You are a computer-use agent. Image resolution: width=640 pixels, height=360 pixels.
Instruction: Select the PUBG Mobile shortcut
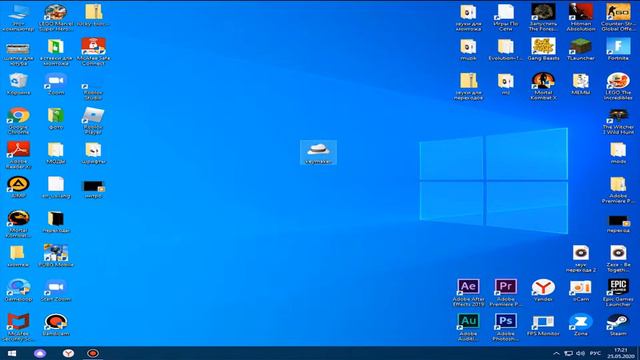(56, 256)
